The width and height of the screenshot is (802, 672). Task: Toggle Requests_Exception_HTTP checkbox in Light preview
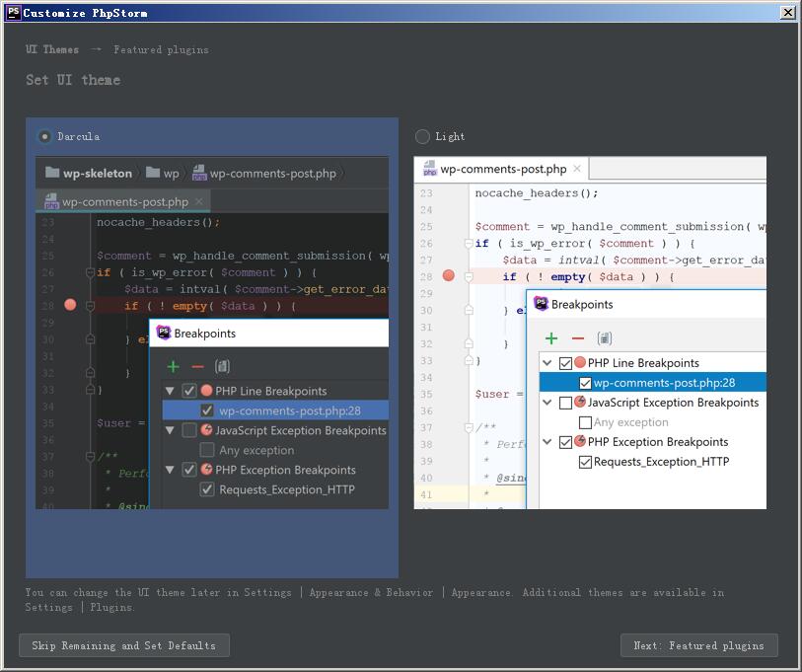pyautogui.click(x=585, y=462)
